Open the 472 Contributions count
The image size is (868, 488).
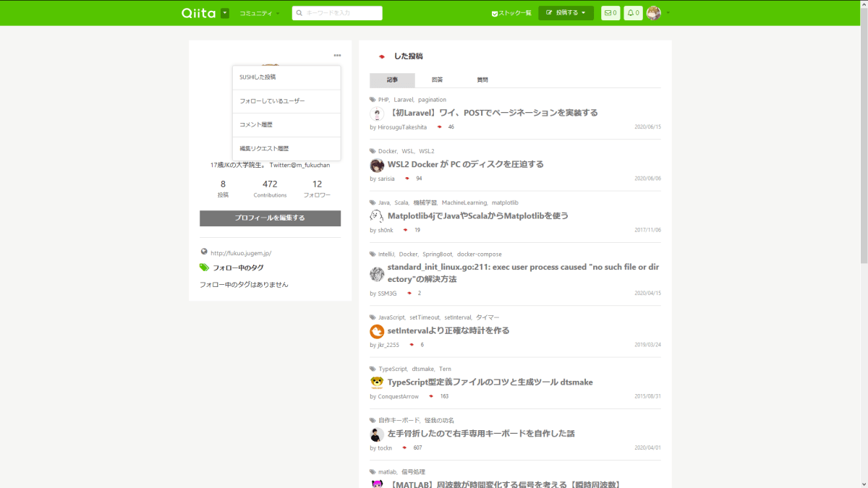[x=270, y=189]
